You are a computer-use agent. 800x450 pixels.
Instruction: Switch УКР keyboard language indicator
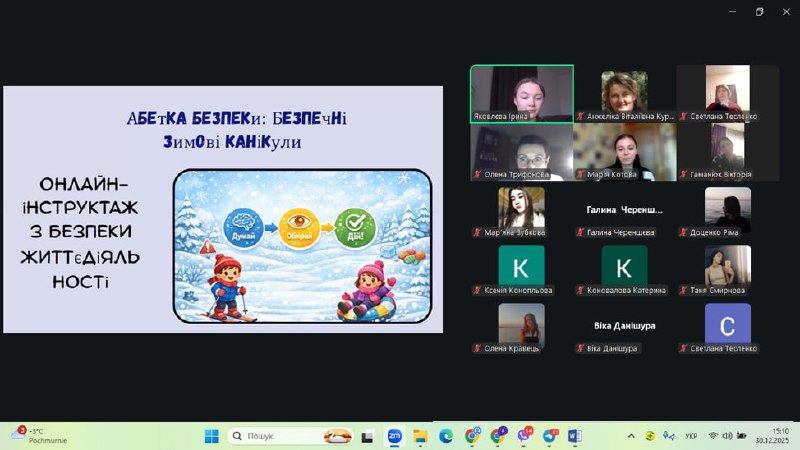691,436
